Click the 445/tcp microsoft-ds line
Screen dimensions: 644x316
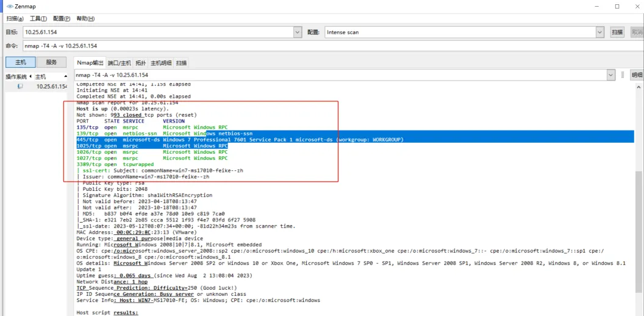(x=240, y=140)
